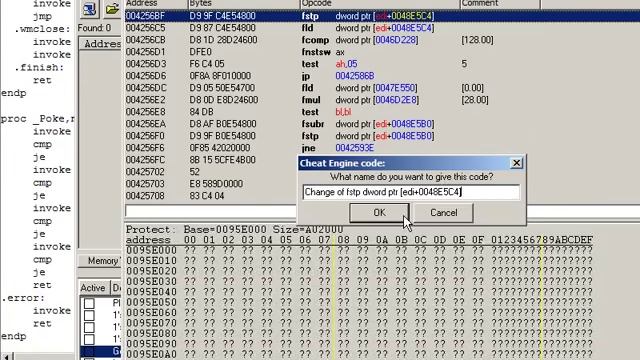
Task: Select the Bytes column header
Action: pos(243,4)
